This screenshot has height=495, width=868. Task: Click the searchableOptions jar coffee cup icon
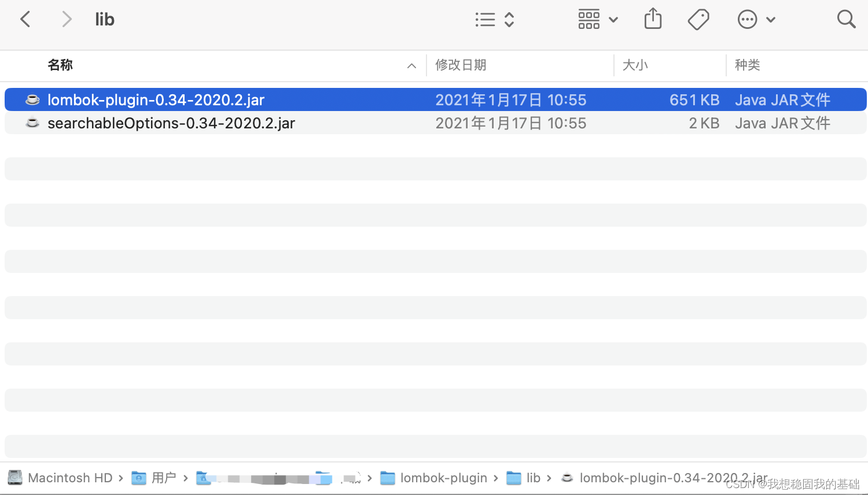pos(32,123)
